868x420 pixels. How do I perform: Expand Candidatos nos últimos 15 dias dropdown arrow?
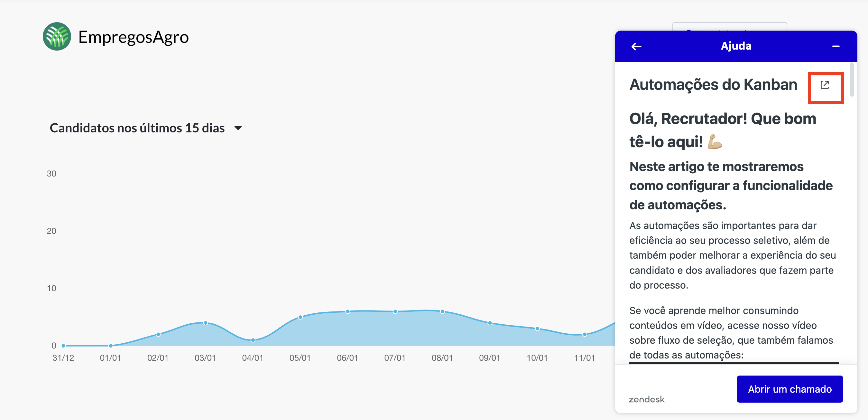pyautogui.click(x=238, y=128)
